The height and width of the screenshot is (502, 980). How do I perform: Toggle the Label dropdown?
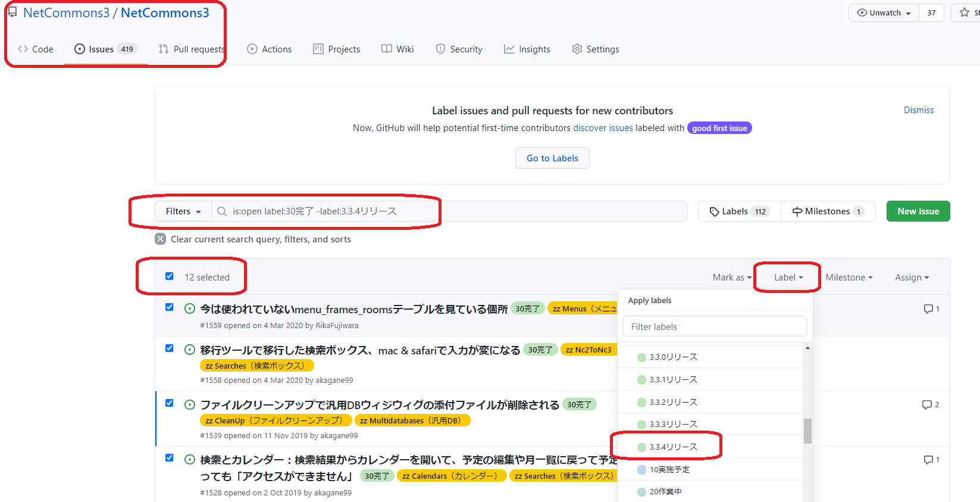pos(788,277)
